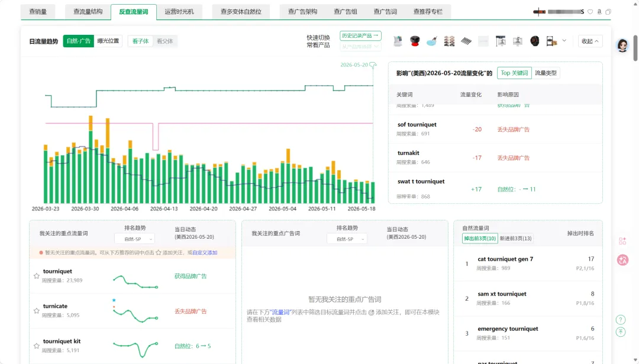This screenshot has height=364, width=639.
Task: Go to 查广告架构 tab
Action: tap(302, 12)
